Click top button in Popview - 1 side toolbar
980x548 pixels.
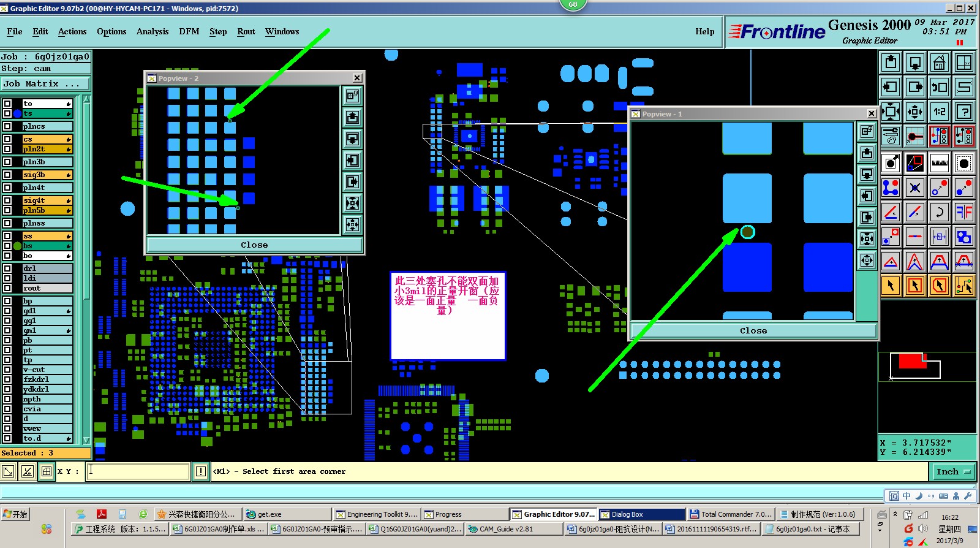(x=867, y=131)
